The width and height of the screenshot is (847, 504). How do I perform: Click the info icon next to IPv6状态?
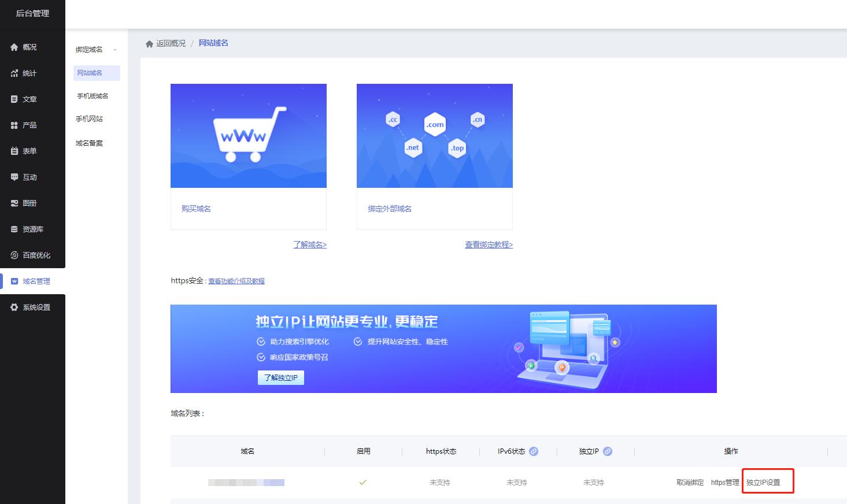(534, 451)
